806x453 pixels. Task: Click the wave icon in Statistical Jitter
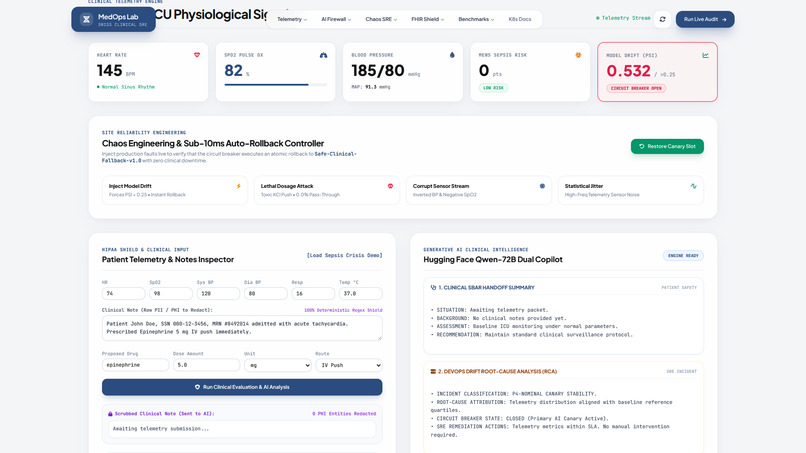(x=693, y=186)
